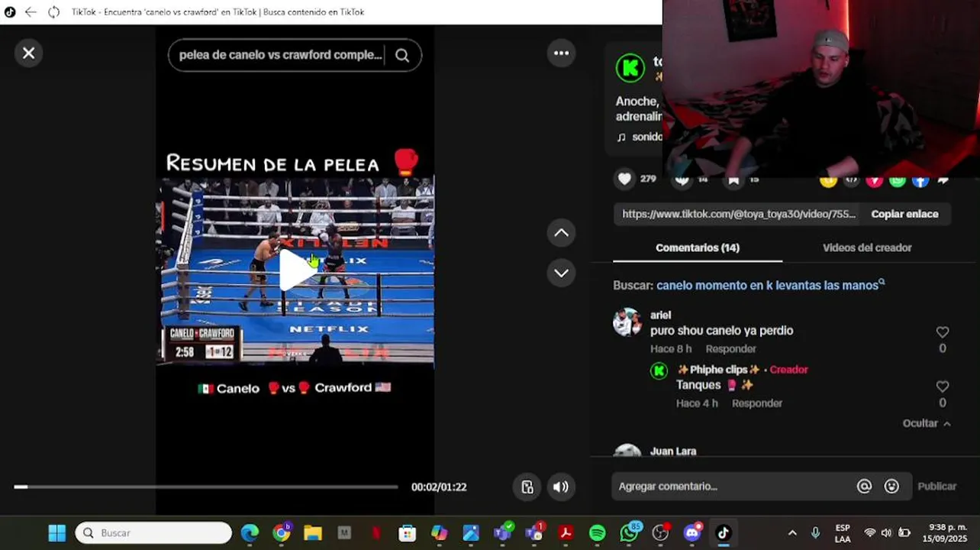Close the TikTok video viewer with X

click(x=28, y=53)
